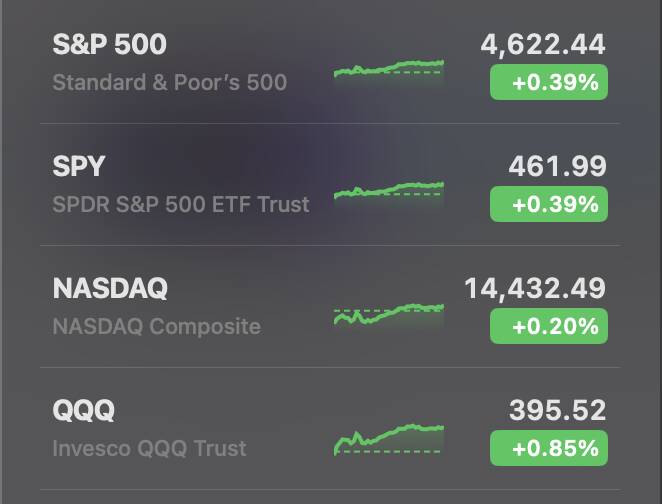Screen dimensions: 662x504
Task: Select the QQQ ticker symbol
Action: [84, 411]
